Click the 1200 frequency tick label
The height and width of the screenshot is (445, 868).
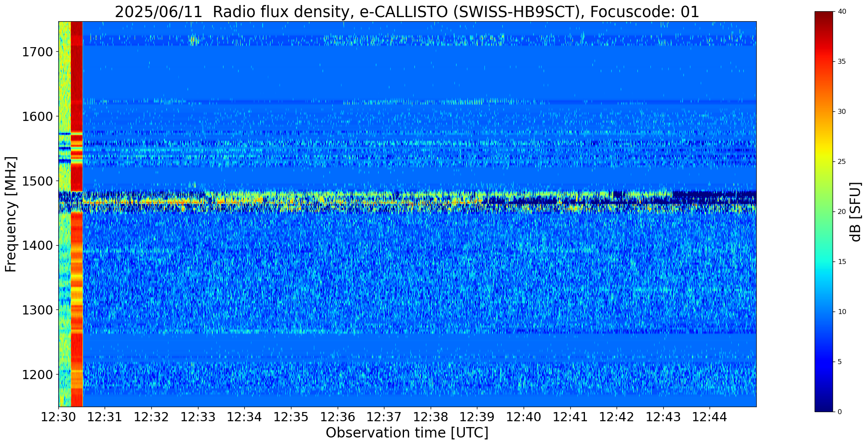point(37,375)
